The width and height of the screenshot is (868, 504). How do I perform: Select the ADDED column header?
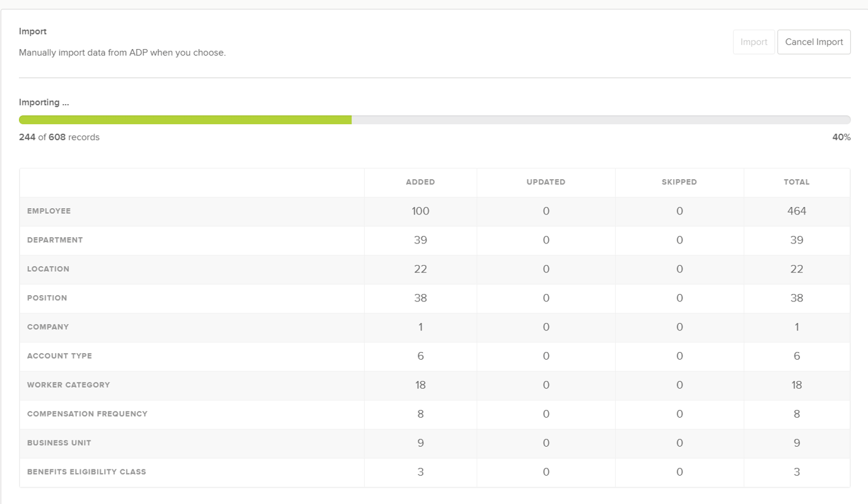click(x=420, y=182)
